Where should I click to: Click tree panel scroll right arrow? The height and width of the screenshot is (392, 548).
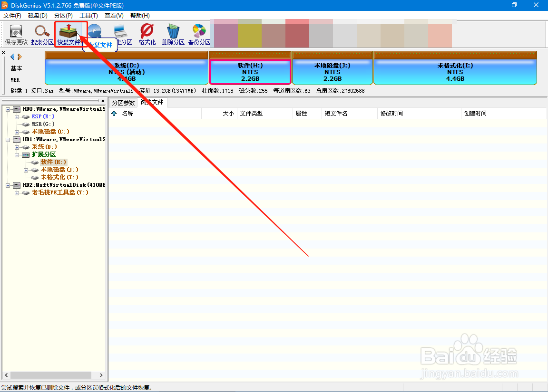[x=101, y=375]
